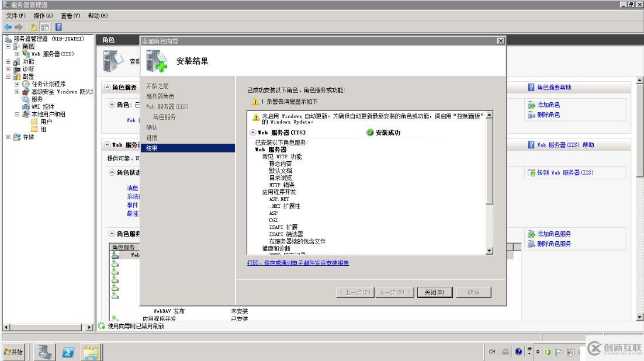644x361 pixels.
Task: Open Server Manager from taskbar icon
Action: tap(45, 352)
